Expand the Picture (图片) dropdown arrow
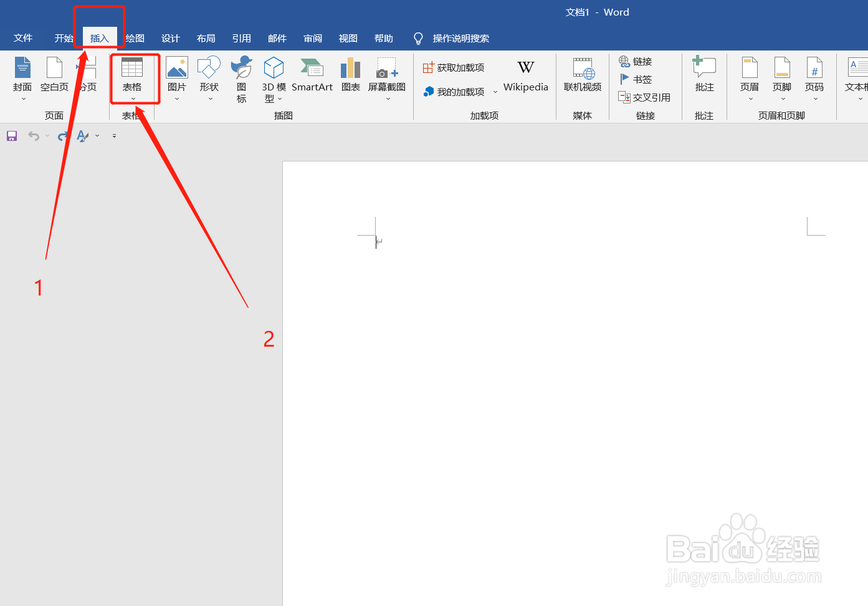Screen dimensions: 868x606 coord(177,99)
